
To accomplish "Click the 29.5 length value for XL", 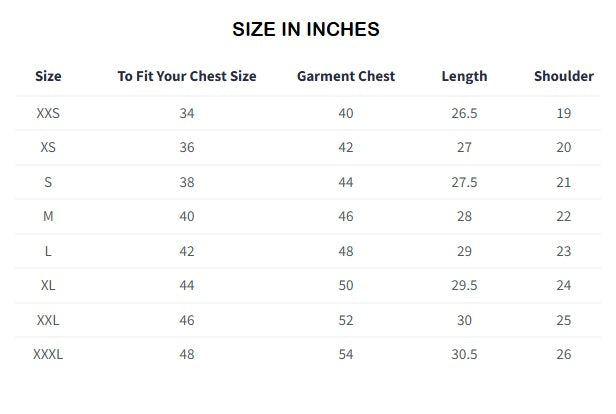I will (464, 285).
